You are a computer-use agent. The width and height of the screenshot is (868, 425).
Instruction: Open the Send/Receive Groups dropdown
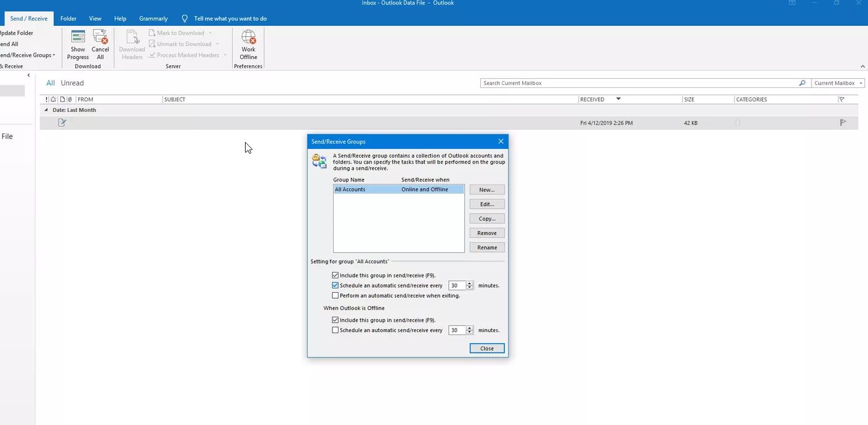[x=28, y=55]
